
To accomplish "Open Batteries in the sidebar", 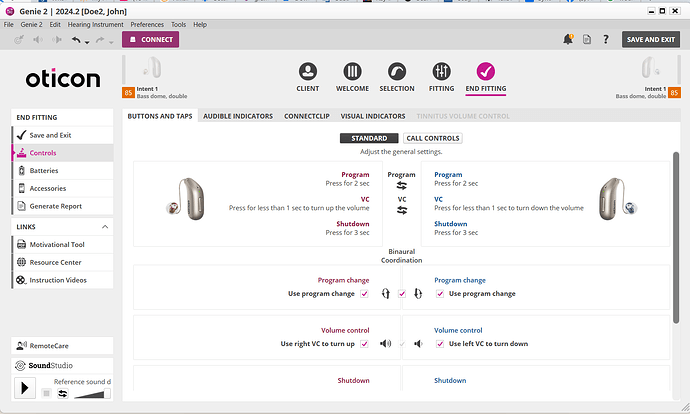I will (x=62, y=171).
